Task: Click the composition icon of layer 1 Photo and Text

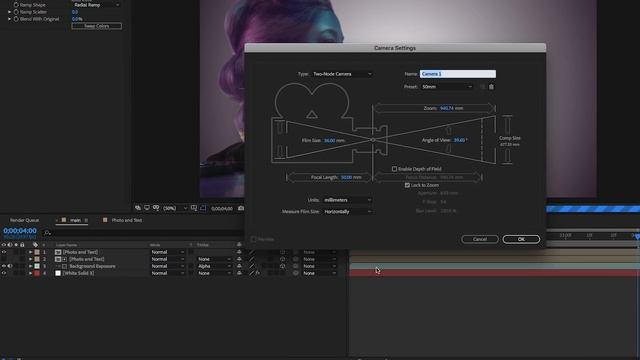Action: [58, 252]
